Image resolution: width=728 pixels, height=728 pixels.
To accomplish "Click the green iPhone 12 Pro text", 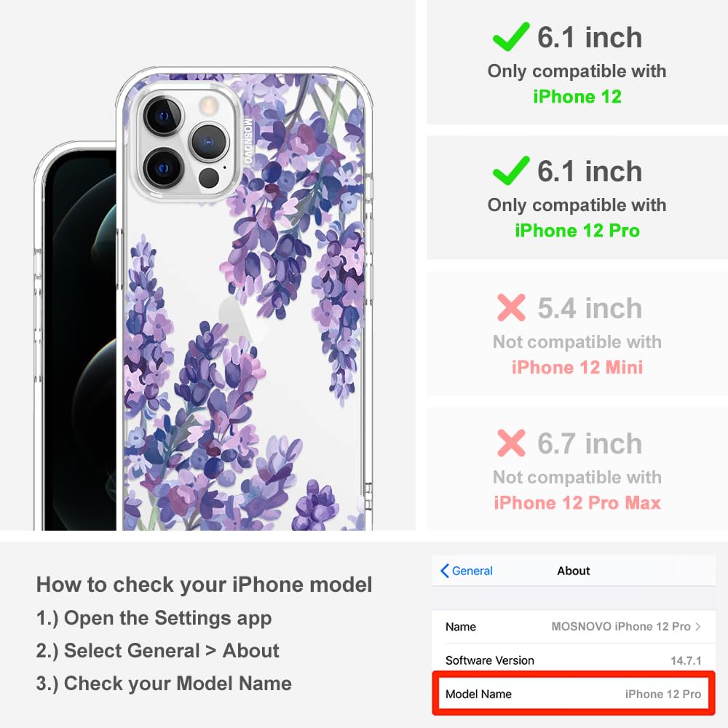I will [x=577, y=231].
